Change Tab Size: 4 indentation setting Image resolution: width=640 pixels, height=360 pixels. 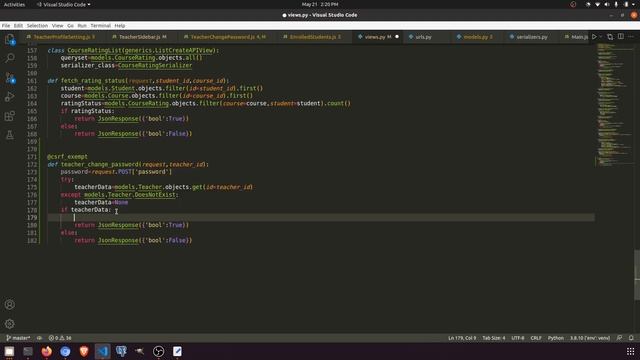point(493,338)
